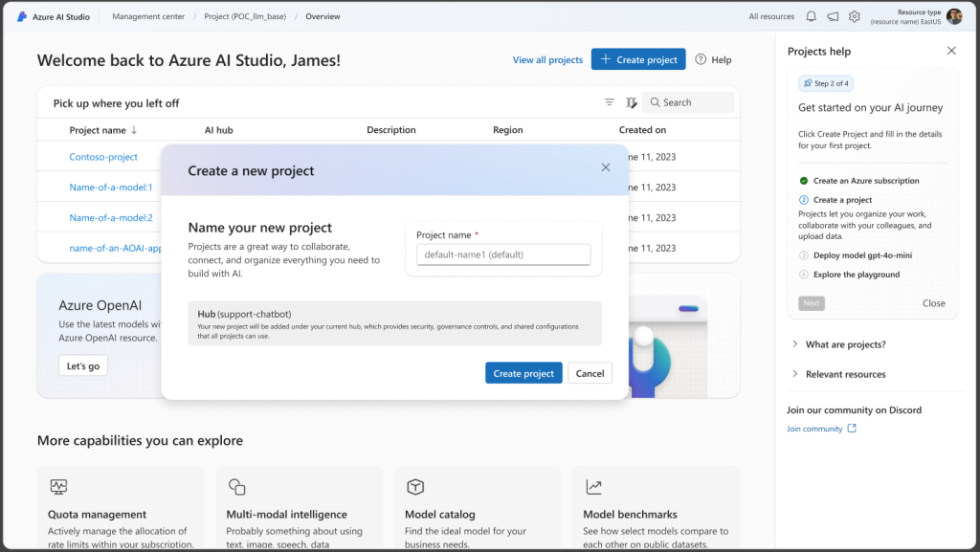
Task: Click the filter lines icon above the table
Action: tap(610, 102)
